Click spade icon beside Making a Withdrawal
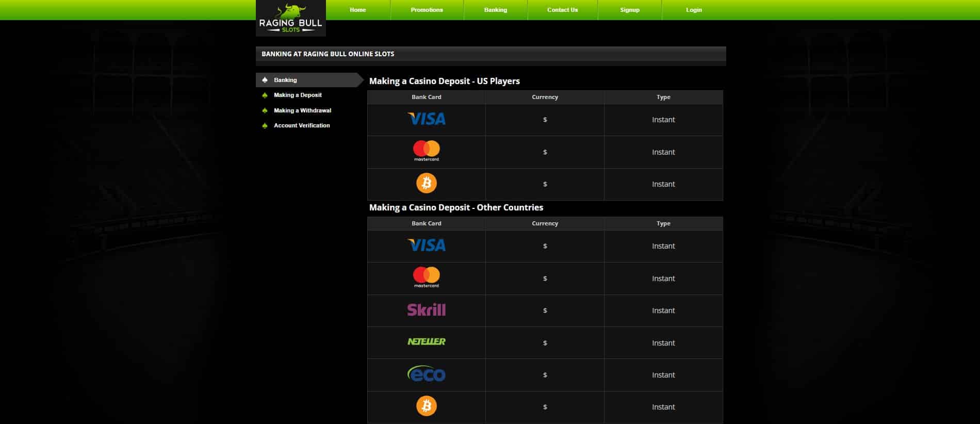Viewport: 980px width, 424px height. 265,110
